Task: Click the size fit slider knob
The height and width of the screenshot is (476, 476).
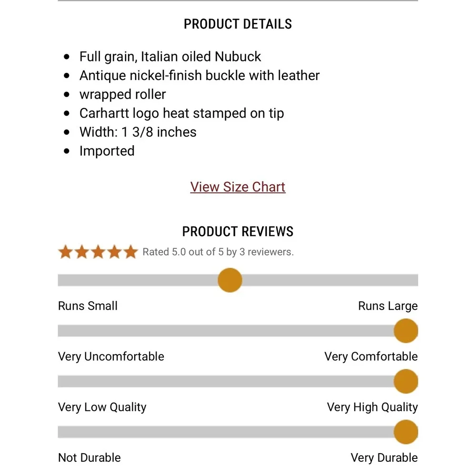Action: click(230, 280)
